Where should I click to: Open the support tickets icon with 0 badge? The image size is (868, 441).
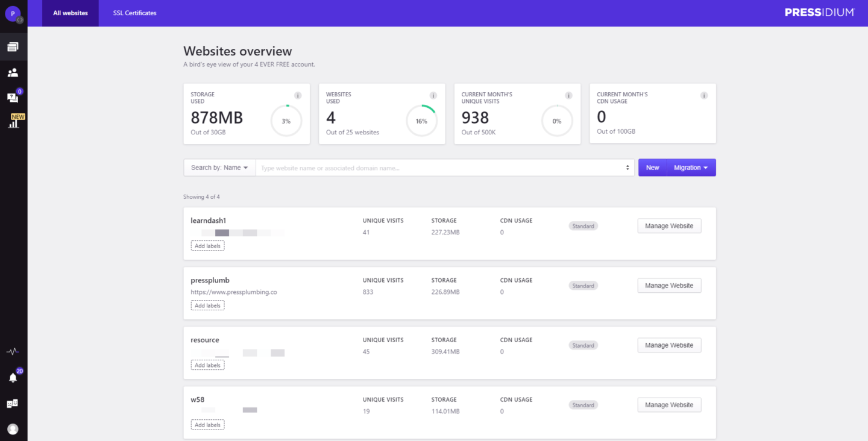coord(13,98)
